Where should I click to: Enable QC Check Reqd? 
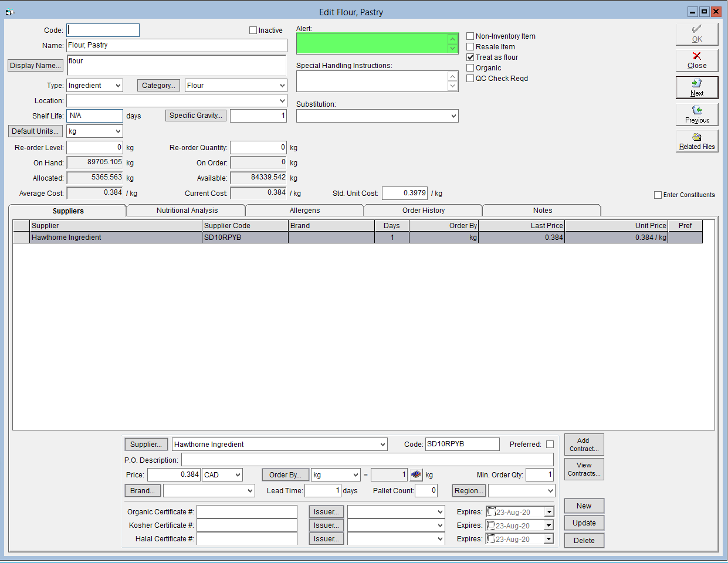pos(470,78)
